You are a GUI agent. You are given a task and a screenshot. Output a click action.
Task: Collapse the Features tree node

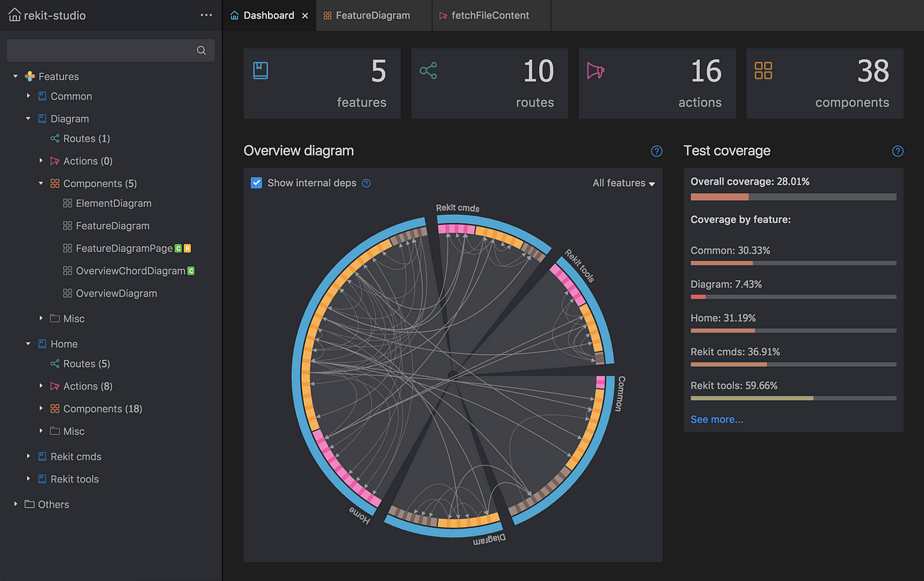(15, 76)
